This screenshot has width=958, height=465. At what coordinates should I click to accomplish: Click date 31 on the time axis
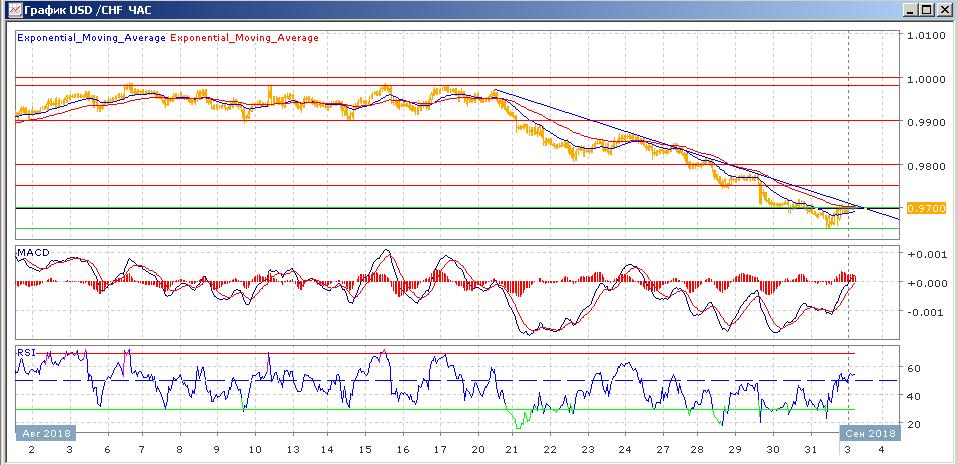coord(810,450)
